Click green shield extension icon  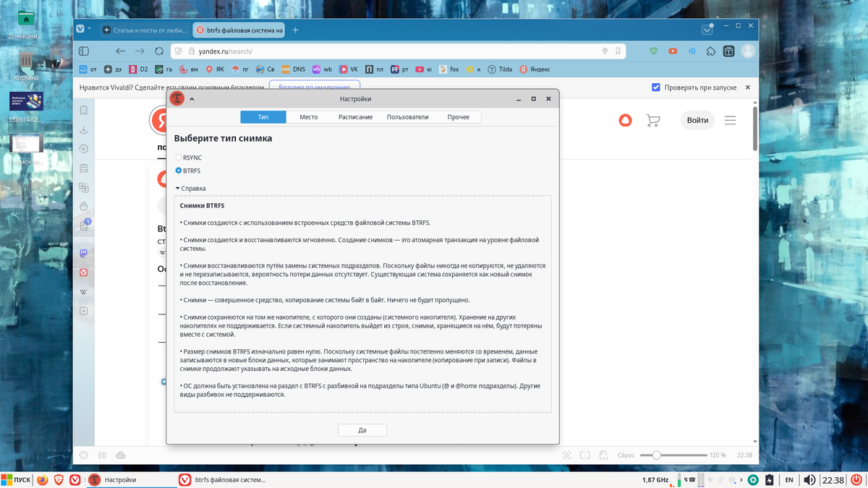coord(654,51)
